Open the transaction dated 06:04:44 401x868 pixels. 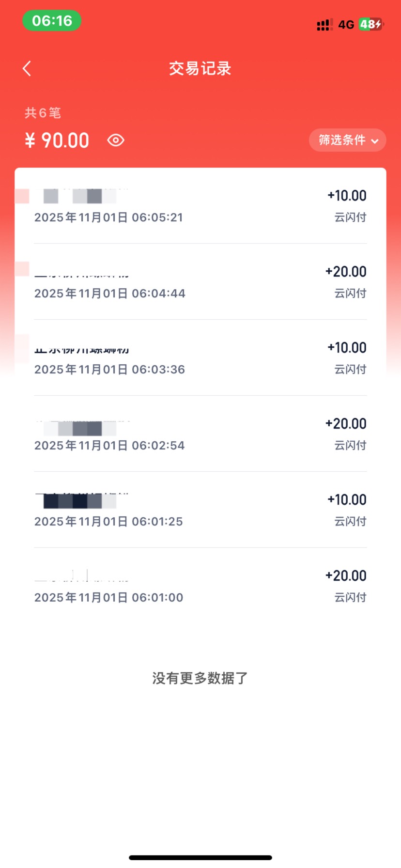point(200,282)
